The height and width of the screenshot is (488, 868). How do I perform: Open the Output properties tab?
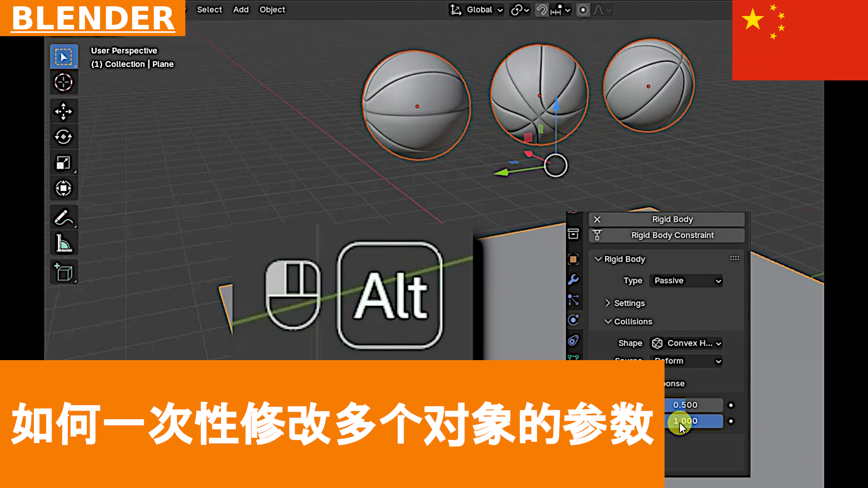[x=573, y=234]
